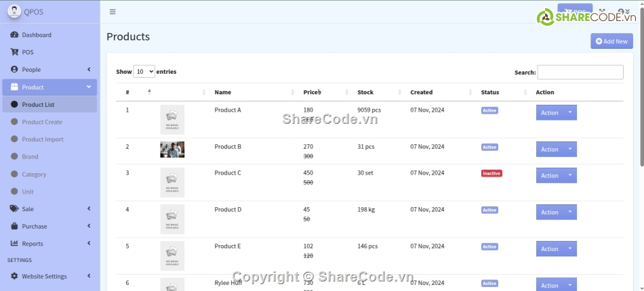Sort by Stock column arrows
The width and height of the screenshot is (644, 291).
click(x=400, y=92)
